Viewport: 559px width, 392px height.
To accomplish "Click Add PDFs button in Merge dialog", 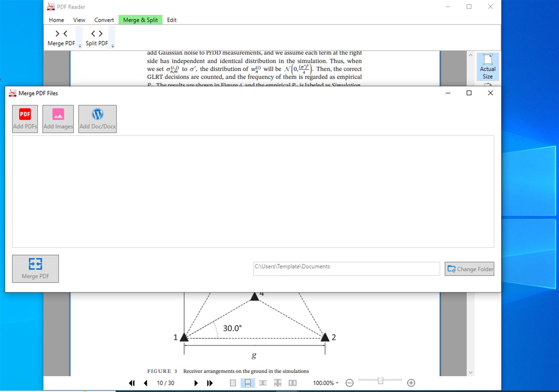I will point(25,119).
